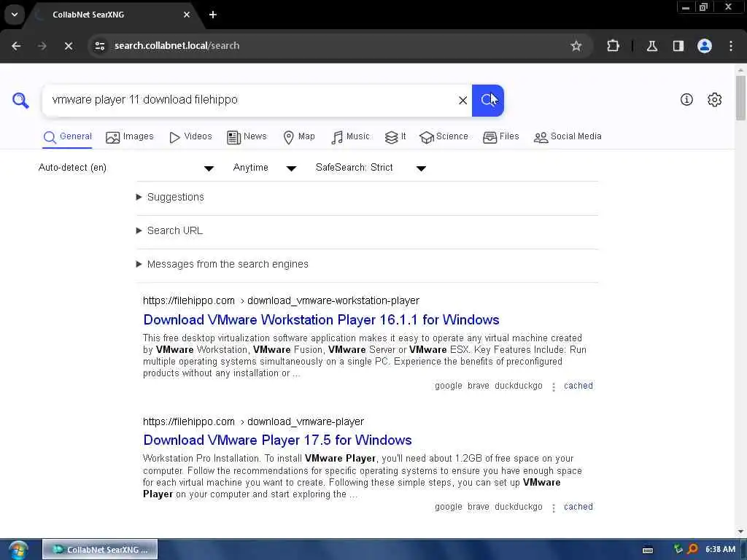Click the page vertical scrollbar thumb
Image resolution: width=747 pixels, height=560 pixels.
coord(741,98)
